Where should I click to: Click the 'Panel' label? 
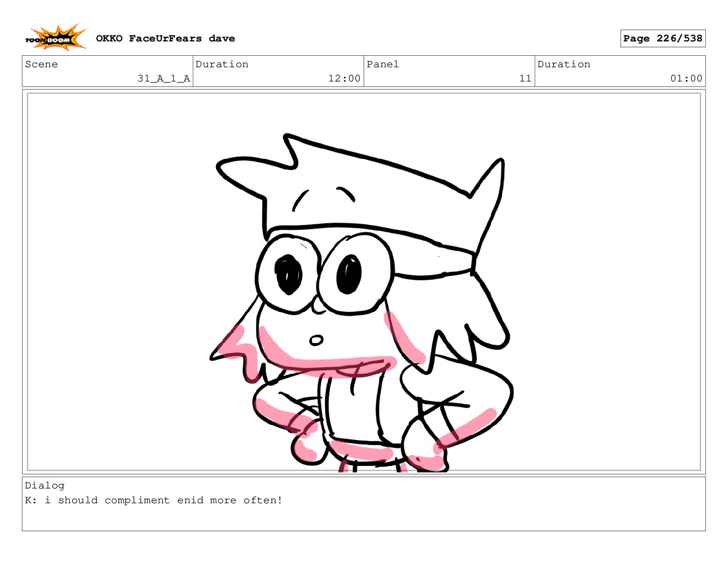click(383, 64)
